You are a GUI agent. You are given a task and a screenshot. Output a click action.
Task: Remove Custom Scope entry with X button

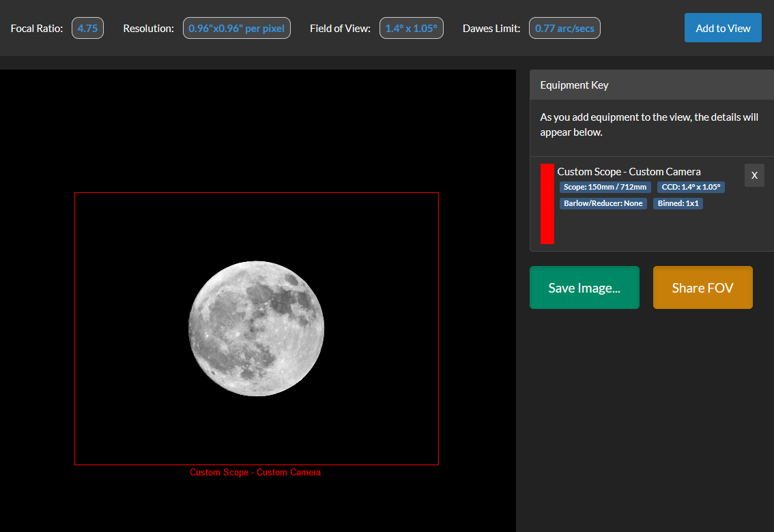point(754,175)
